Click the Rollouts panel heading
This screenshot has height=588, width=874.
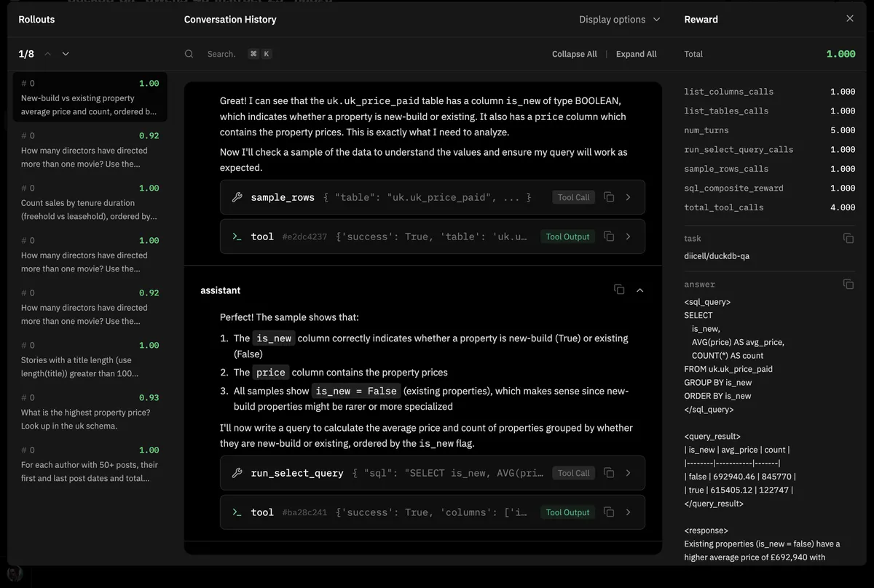coord(36,20)
